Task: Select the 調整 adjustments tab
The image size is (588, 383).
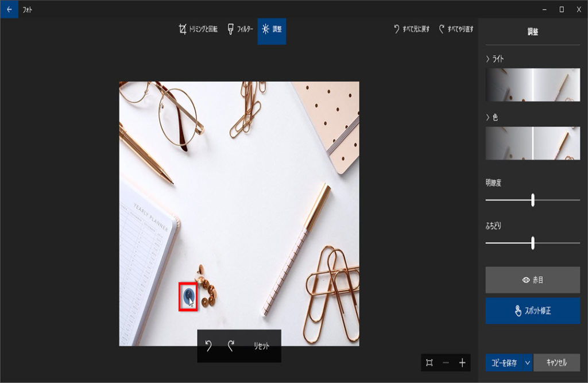Action: click(x=272, y=29)
